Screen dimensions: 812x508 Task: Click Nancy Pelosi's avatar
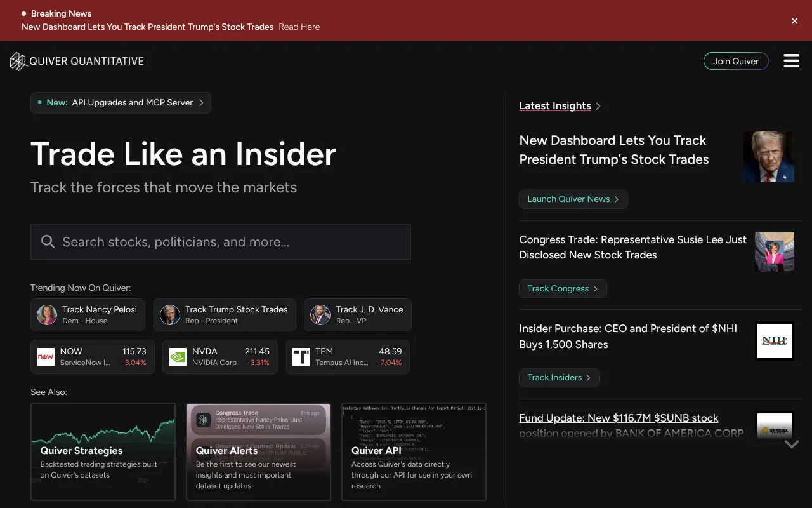click(47, 315)
